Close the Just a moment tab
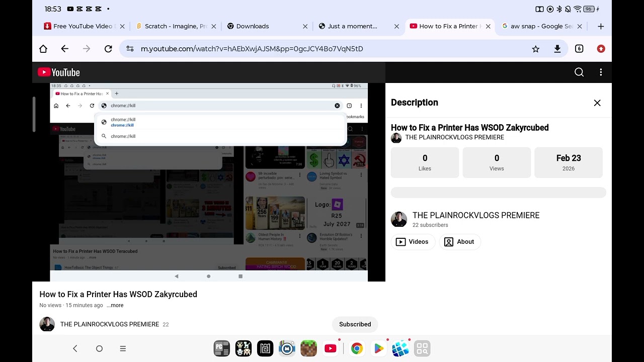Image resolution: width=644 pixels, height=362 pixels. pyautogui.click(x=397, y=26)
